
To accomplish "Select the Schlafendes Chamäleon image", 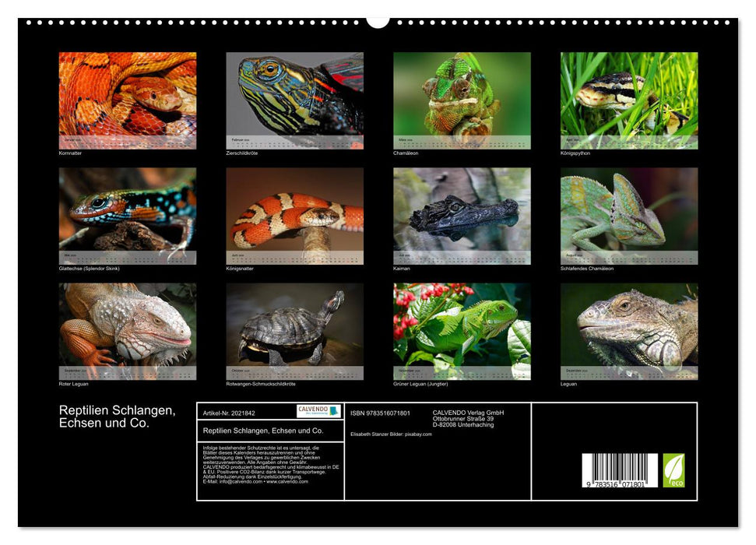I will click(629, 214).
